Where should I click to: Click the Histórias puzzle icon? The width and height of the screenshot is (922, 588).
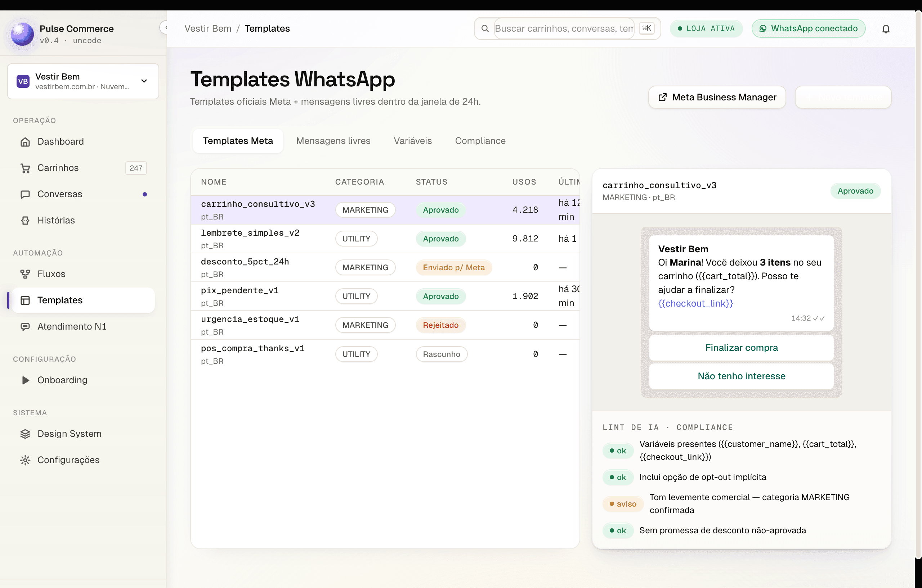(x=25, y=220)
